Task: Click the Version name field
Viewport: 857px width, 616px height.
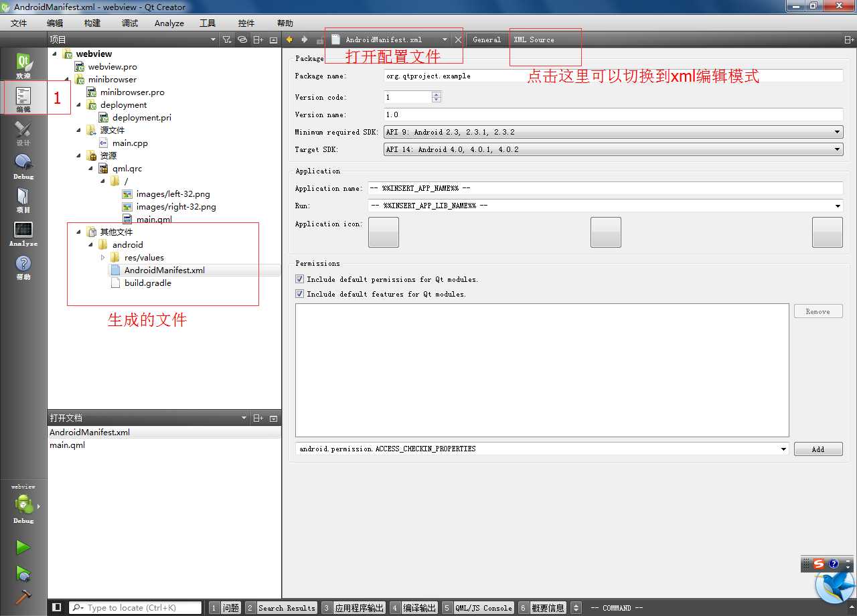Action: click(x=613, y=114)
